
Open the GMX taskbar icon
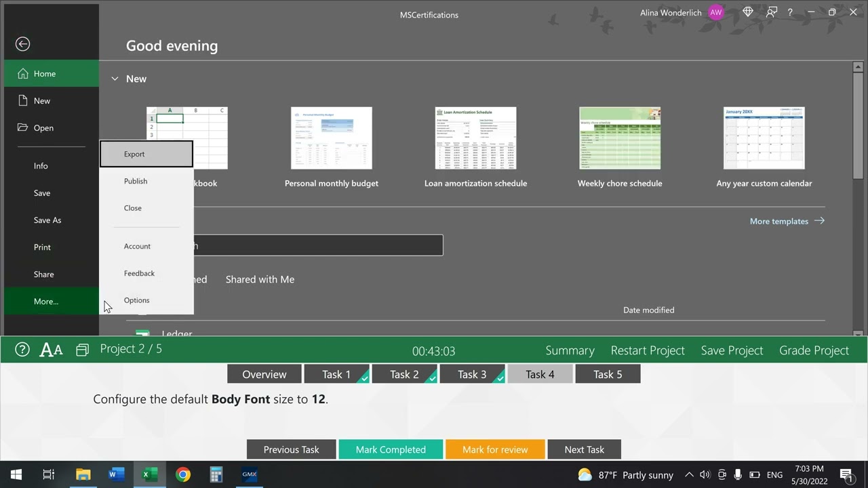coord(249,474)
